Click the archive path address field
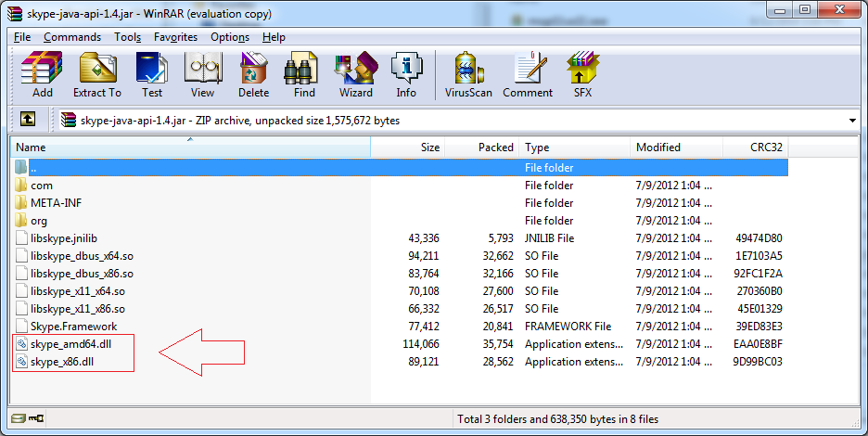Viewport: 868px width, 436px height. coord(459,121)
